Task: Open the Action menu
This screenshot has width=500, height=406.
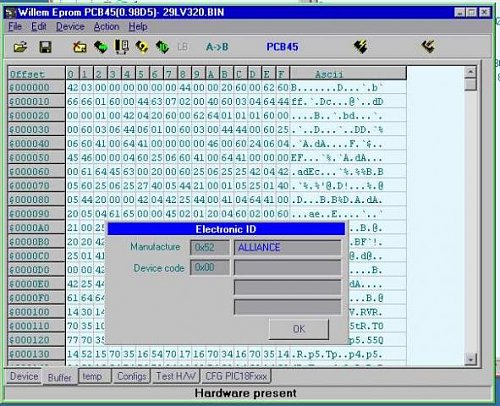Action: pyautogui.click(x=106, y=26)
